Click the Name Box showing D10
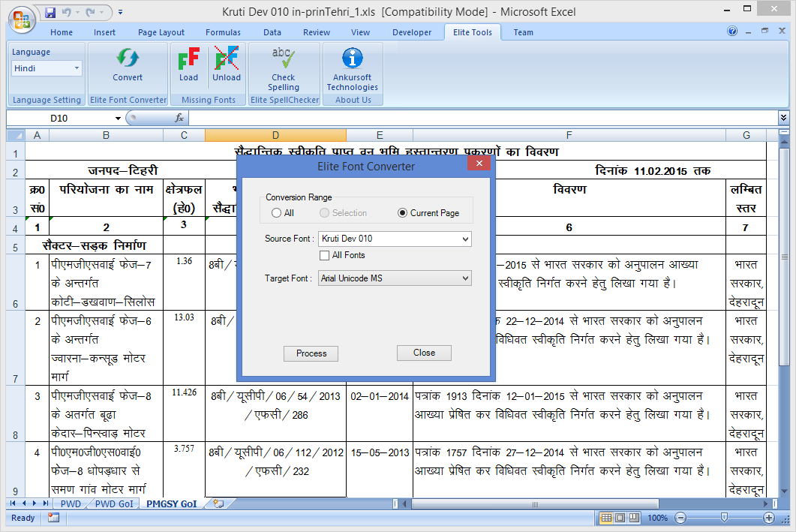 pyautogui.click(x=59, y=119)
